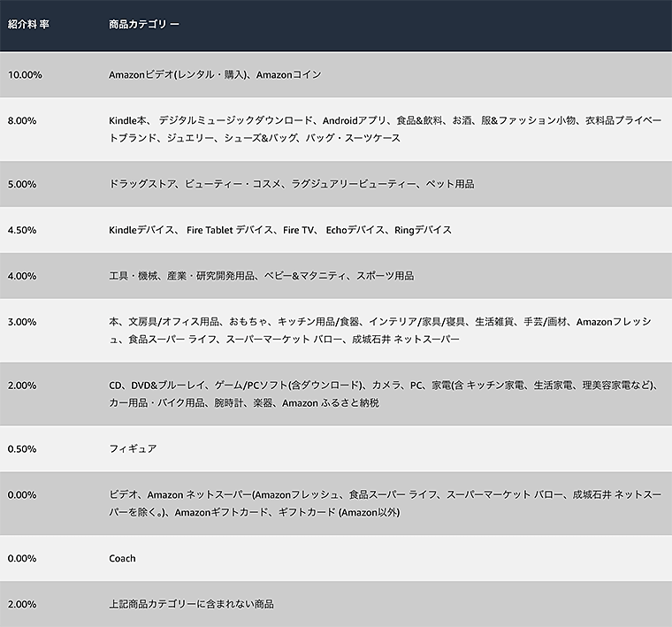The image size is (672, 627).
Task: Click the ビデオ、Amazon ネットスーパー category line
Action: (385, 495)
